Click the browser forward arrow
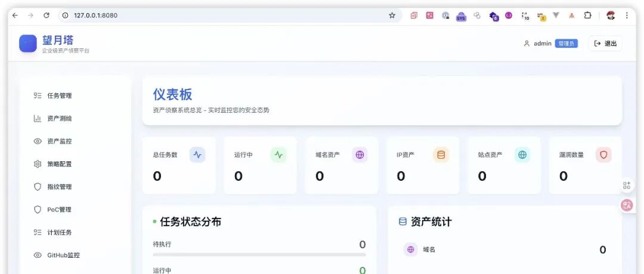This screenshot has width=644, height=274. [30, 16]
